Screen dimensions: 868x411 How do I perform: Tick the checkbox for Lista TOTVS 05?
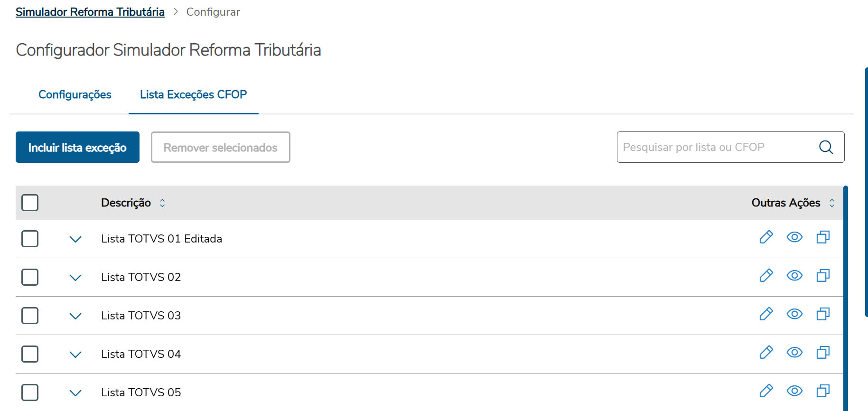(30, 392)
